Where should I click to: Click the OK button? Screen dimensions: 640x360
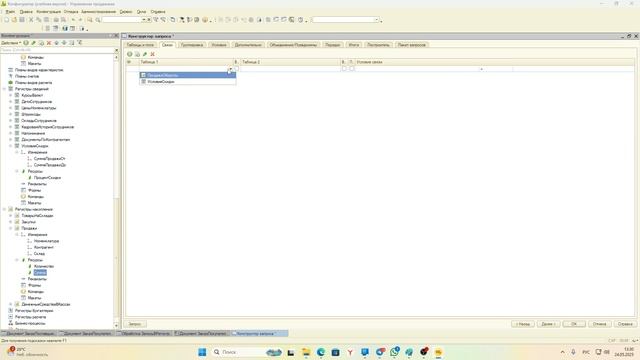[x=574, y=324]
